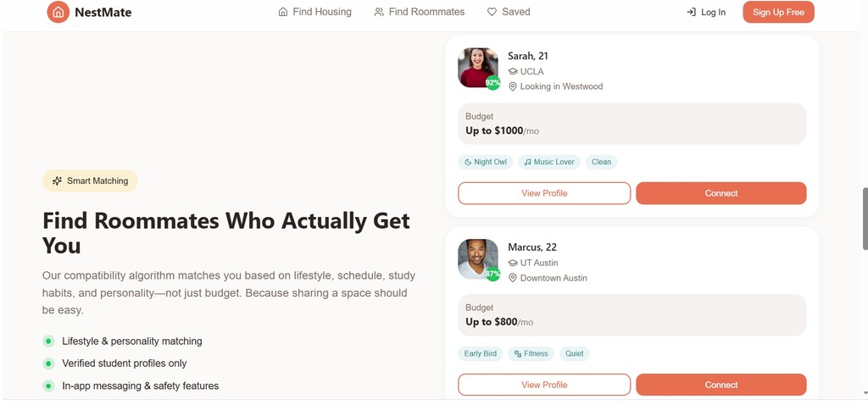This screenshot has height=416, width=868.
Task: Connect with Sarah
Action: pos(721,193)
